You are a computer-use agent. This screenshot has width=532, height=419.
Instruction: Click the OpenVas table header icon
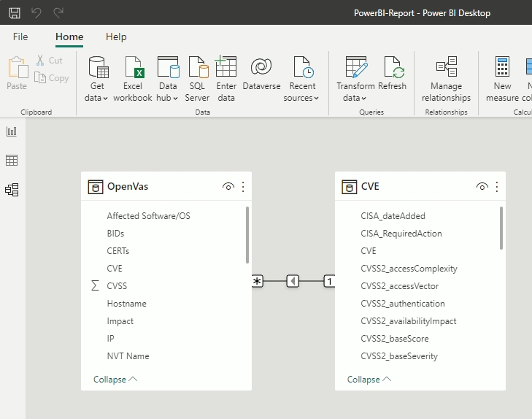[96, 187]
